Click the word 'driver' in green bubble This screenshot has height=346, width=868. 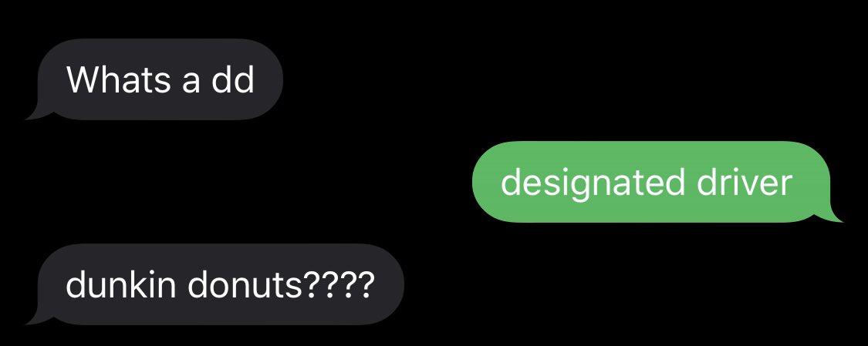(745, 182)
